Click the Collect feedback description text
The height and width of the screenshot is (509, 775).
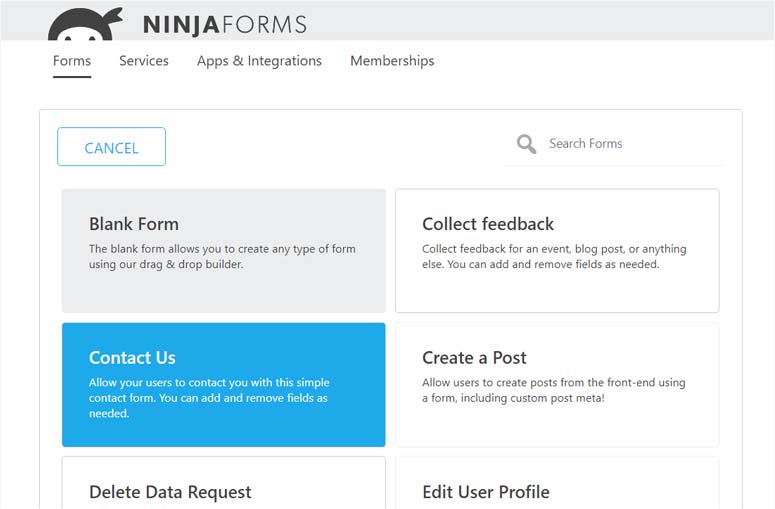[x=554, y=256]
